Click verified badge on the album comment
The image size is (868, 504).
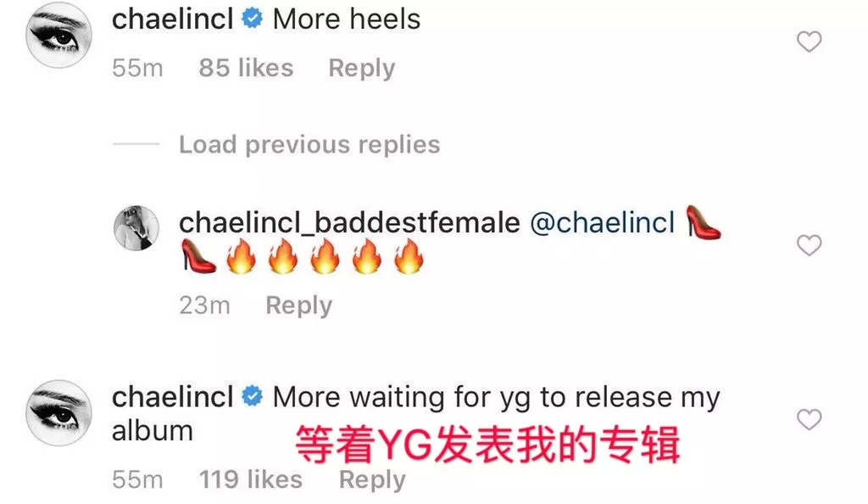[x=253, y=396]
